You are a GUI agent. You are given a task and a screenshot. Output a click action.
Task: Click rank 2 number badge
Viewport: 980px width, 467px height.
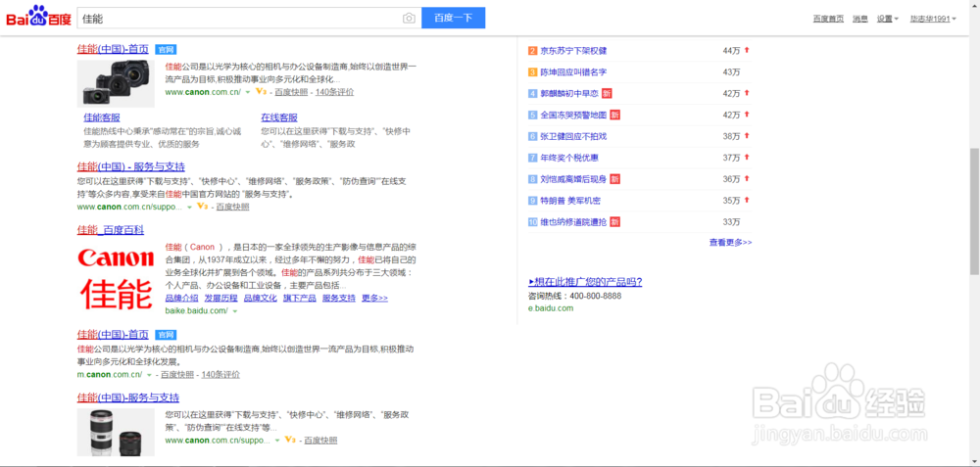click(532, 51)
